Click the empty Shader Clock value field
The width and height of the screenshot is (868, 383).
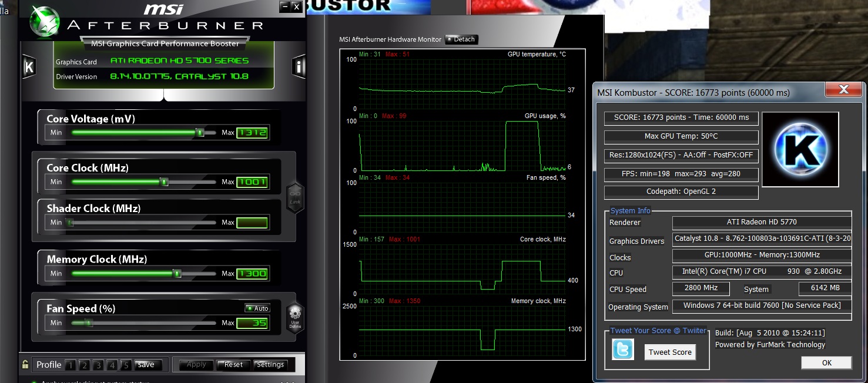tap(252, 223)
